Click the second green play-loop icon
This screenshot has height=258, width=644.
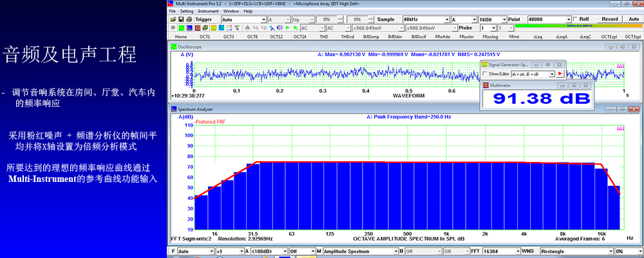[x=296, y=28]
